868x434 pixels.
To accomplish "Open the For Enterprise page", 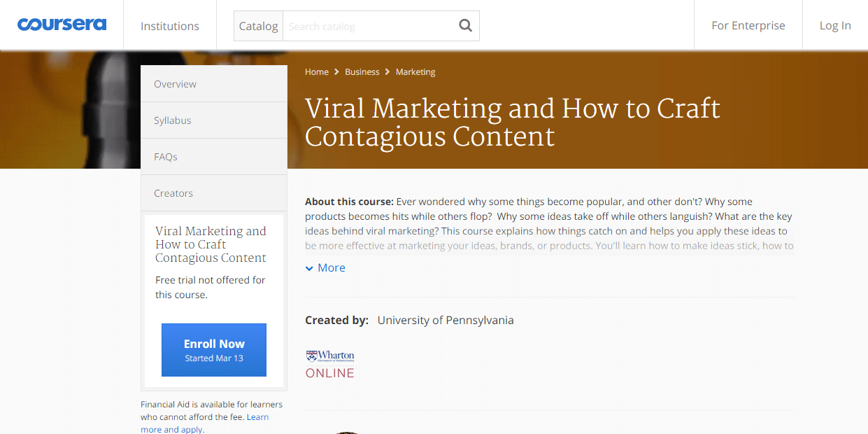I will pos(748,25).
